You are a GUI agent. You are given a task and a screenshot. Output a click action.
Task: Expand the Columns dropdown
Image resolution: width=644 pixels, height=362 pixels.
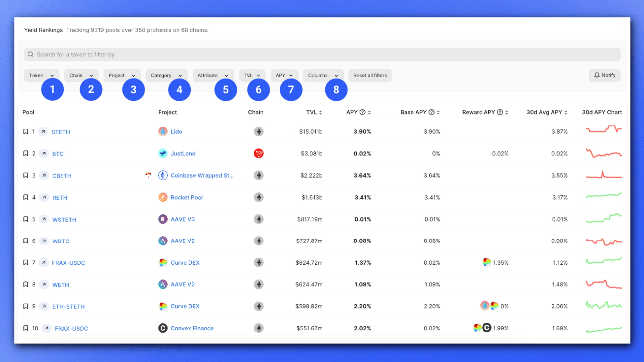(323, 76)
